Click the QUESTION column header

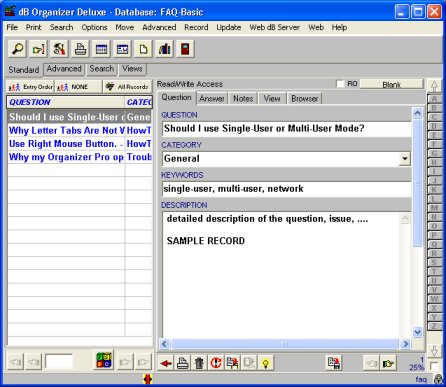pos(66,102)
